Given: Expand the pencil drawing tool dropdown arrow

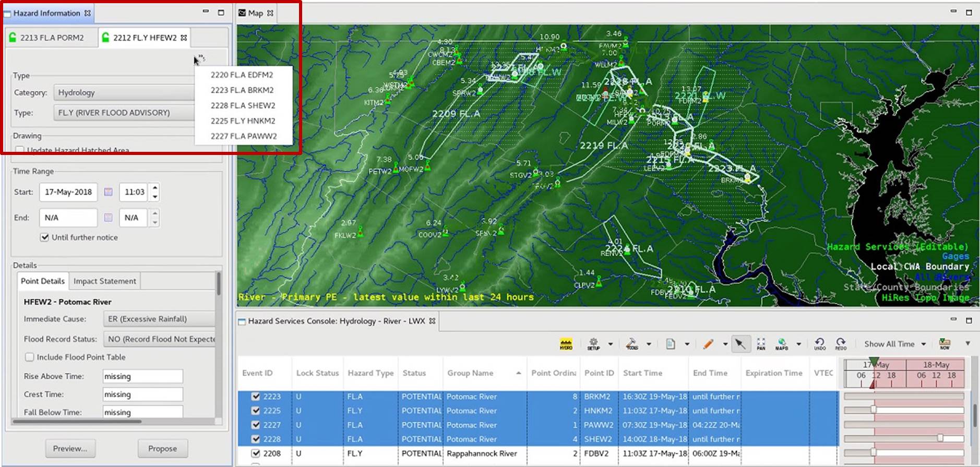Looking at the screenshot, I should [725, 344].
